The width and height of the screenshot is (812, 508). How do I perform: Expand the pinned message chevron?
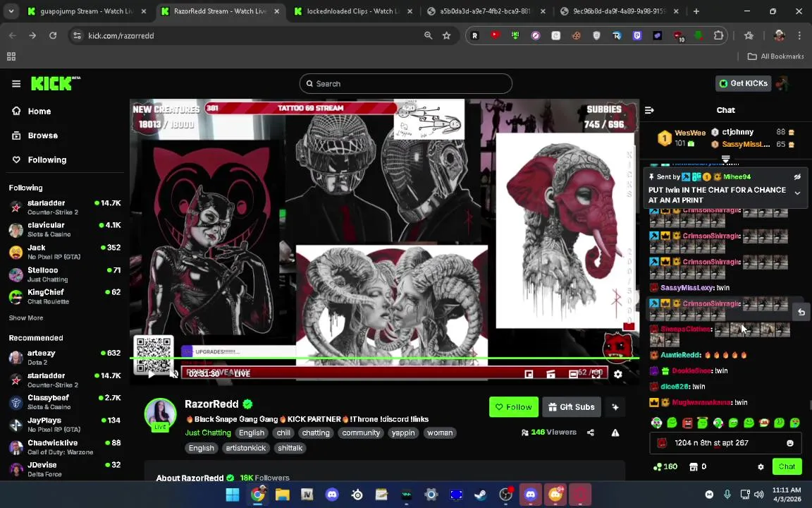(797, 193)
